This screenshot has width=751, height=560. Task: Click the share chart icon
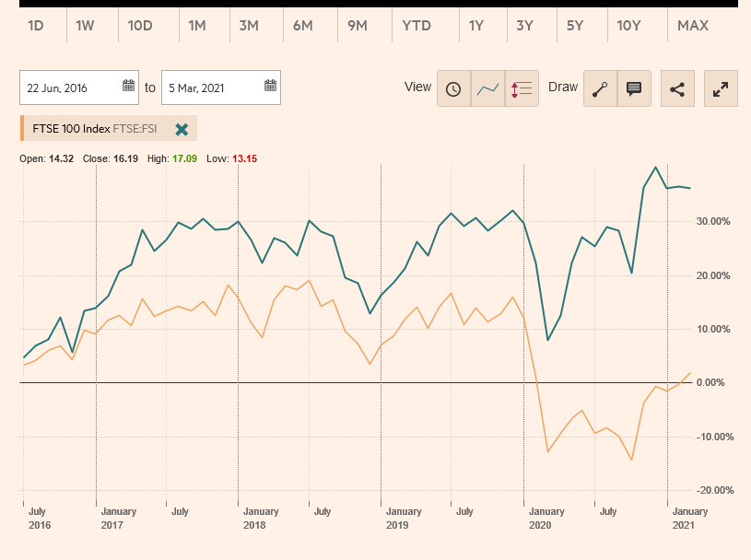pyautogui.click(x=677, y=87)
